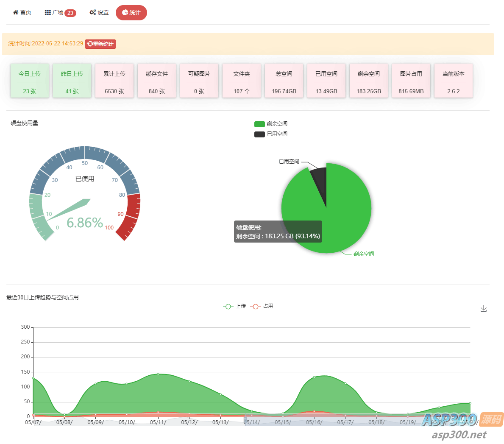The image size is (504, 444).
Task: Open the 设置 settings tab
Action: tap(99, 13)
